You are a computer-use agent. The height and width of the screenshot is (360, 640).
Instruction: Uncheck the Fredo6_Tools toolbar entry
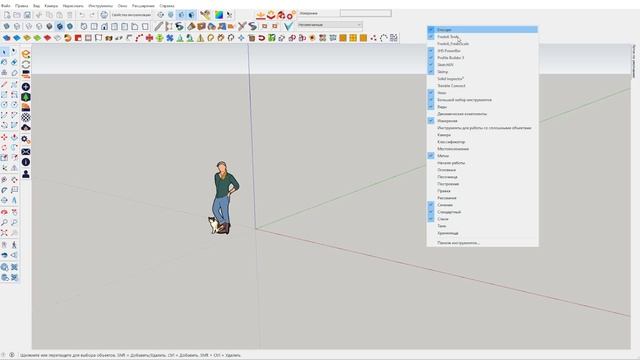(482, 37)
